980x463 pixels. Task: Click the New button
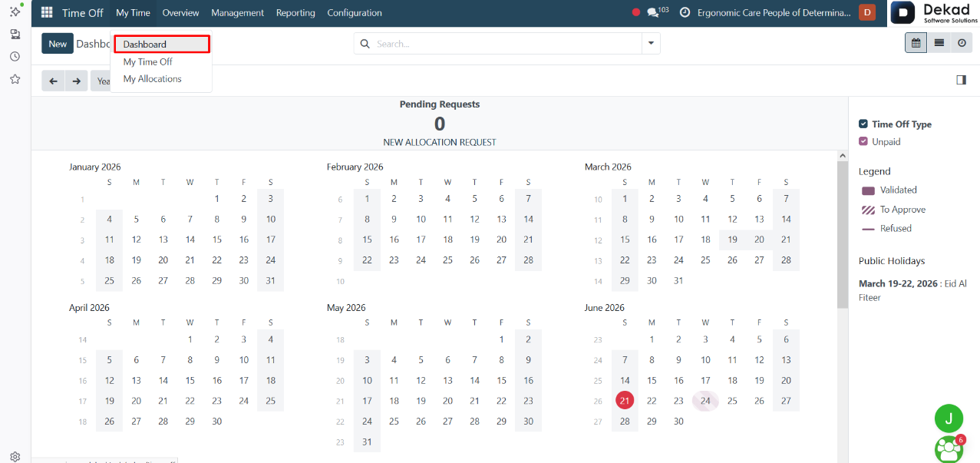tap(58, 44)
